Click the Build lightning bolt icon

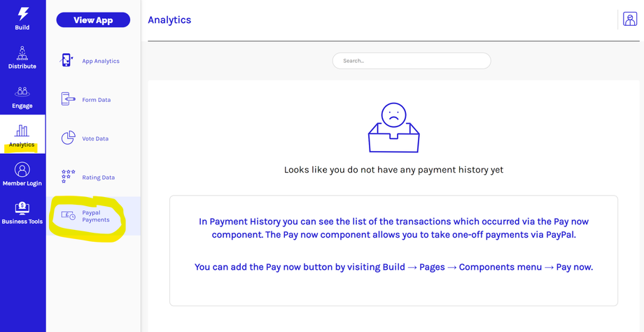pos(22,14)
